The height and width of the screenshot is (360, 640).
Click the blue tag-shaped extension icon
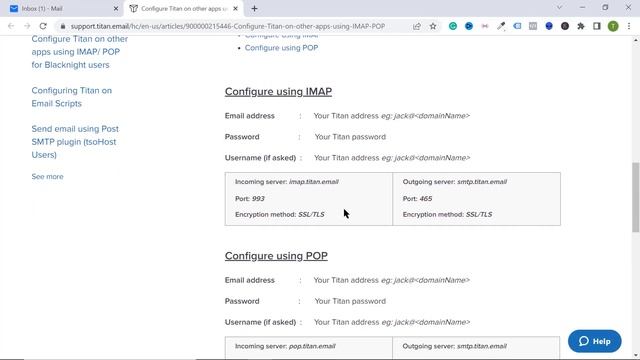517,26
